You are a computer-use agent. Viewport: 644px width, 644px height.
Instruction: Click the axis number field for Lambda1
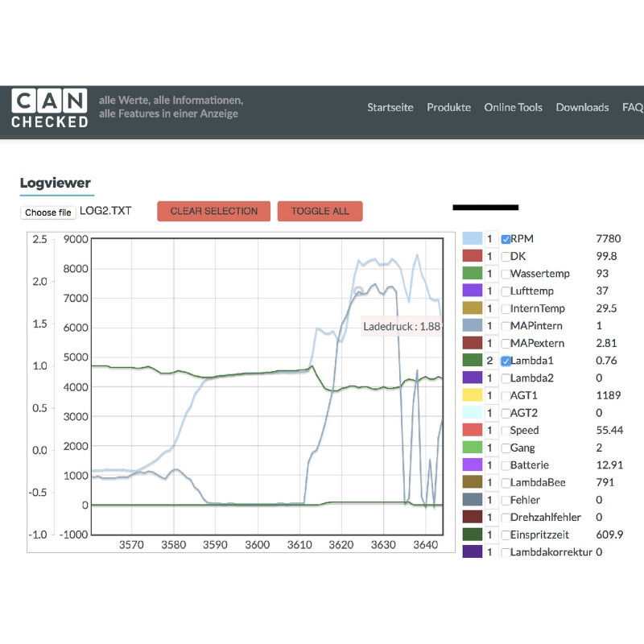point(489,361)
